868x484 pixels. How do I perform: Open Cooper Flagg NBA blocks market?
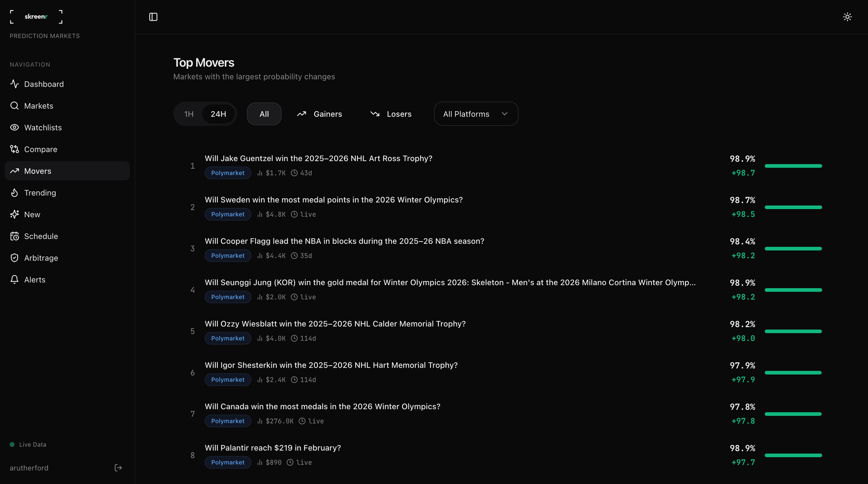point(344,241)
